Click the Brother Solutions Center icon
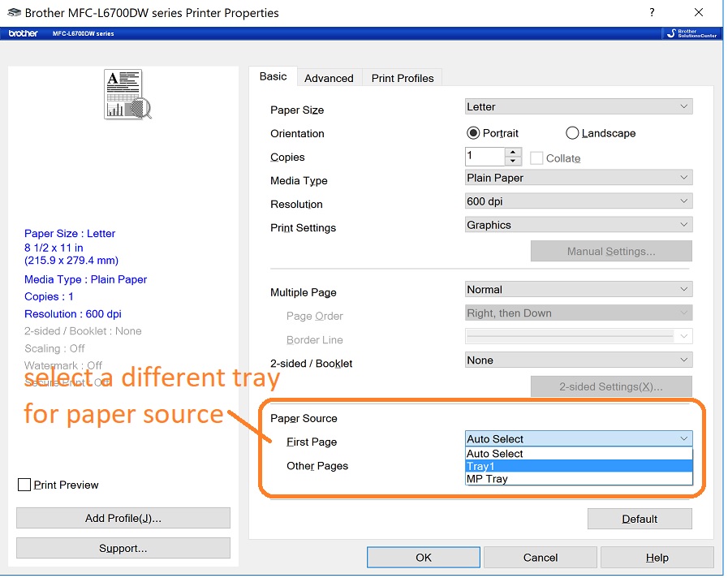The width and height of the screenshot is (728, 578). click(x=691, y=33)
